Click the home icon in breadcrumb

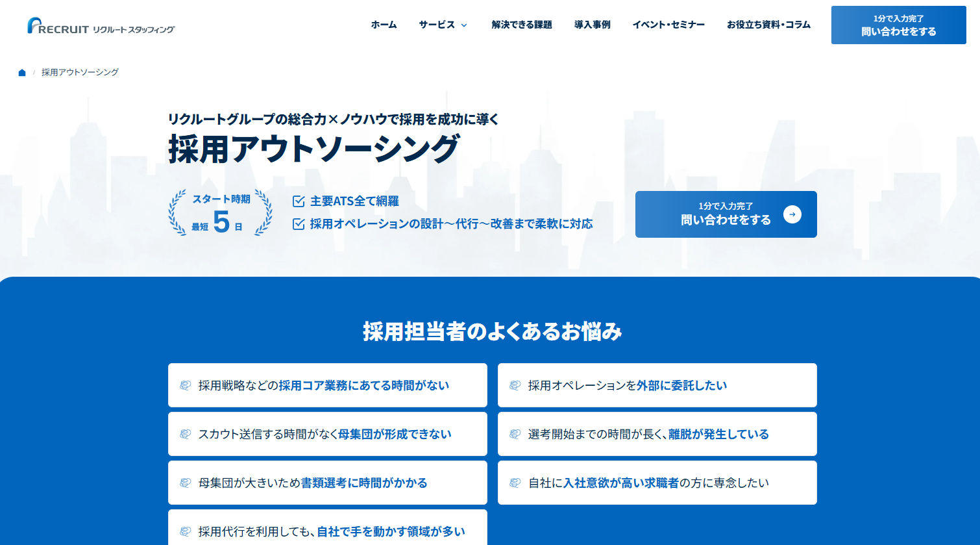pos(22,72)
